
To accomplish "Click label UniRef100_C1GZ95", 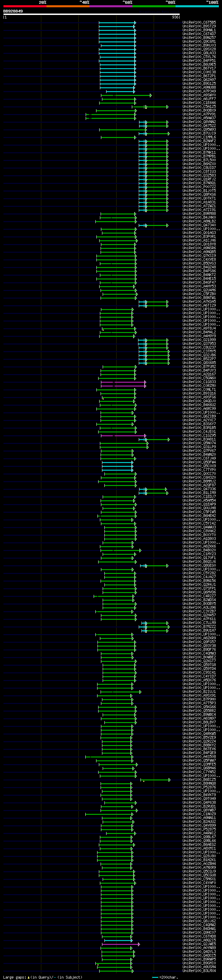I will [x=199, y=435].
